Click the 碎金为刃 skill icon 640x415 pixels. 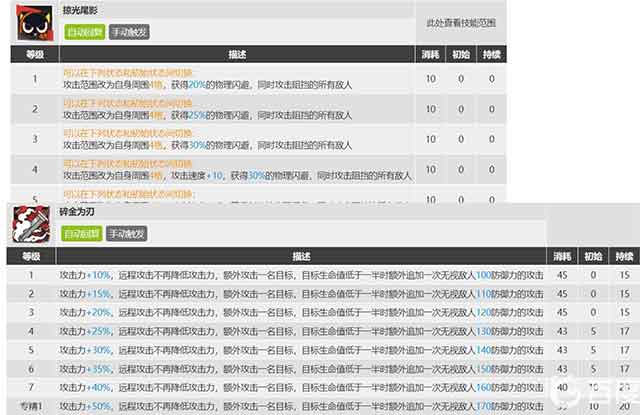tap(32, 224)
